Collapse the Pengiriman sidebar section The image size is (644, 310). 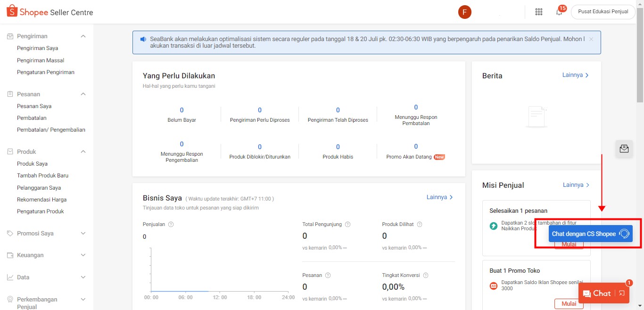(x=83, y=36)
